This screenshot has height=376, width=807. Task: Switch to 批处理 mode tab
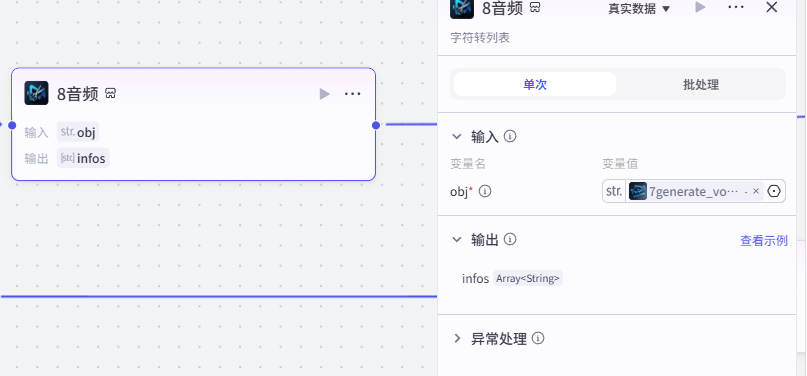click(x=700, y=84)
